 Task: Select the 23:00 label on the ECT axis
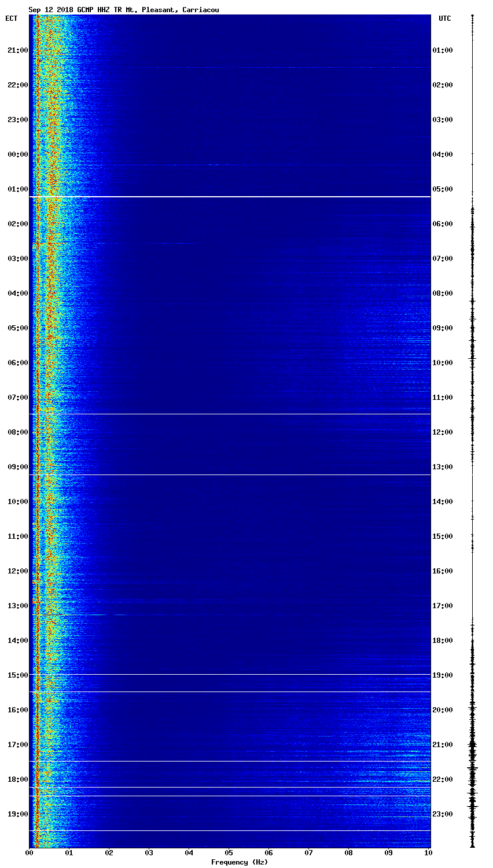tap(17, 120)
